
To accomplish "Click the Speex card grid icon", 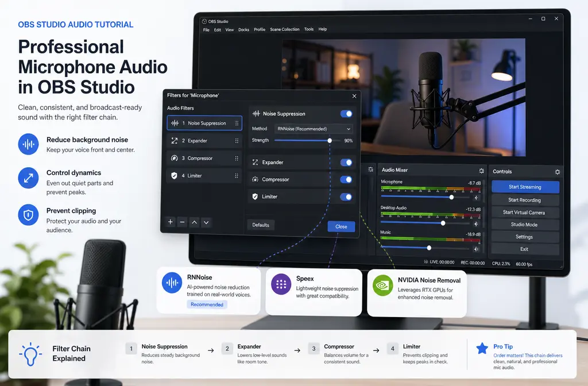I will pos(281,284).
